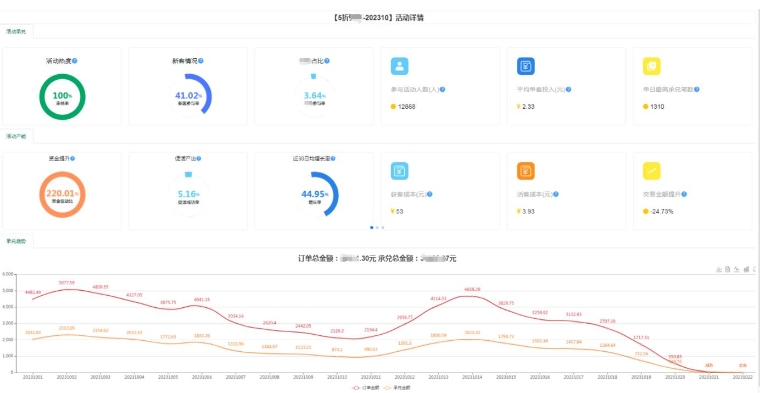The image size is (760, 393).
Task: Click help icon next to 新客情况
Action: 201,61
